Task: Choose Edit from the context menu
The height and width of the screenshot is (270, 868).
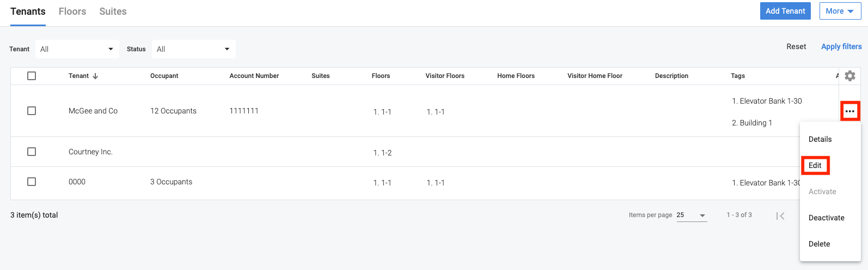Action: [815, 165]
